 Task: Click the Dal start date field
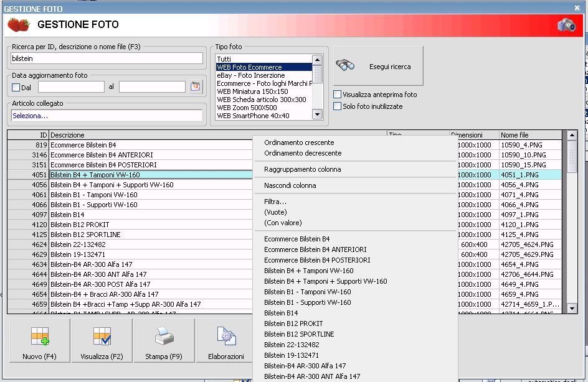(x=71, y=87)
